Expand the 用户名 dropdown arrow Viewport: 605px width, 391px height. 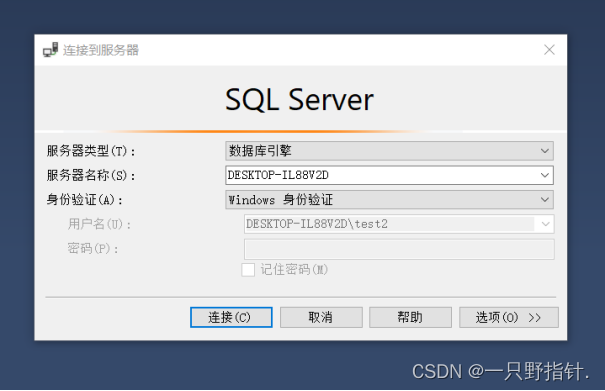tap(545, 224)
